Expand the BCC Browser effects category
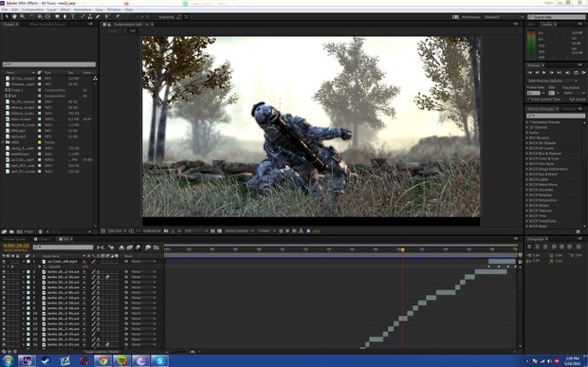This screenshot has height=367, width=588. 527,138
